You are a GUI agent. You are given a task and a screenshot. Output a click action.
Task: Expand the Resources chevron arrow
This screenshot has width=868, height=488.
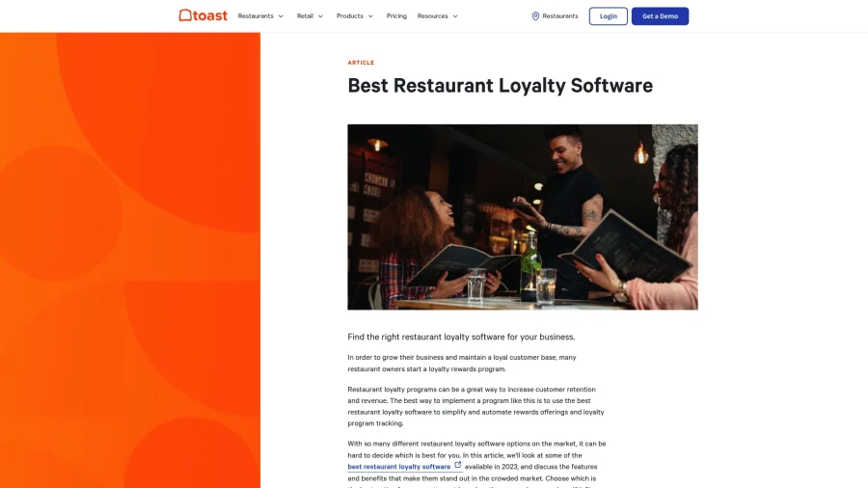(x=455, y=16)
